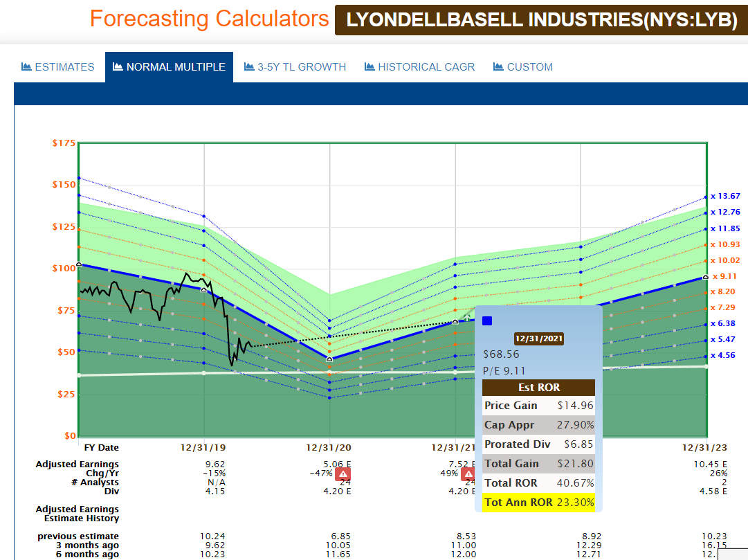Click the x 12.76 multiple label

[725, 212]
